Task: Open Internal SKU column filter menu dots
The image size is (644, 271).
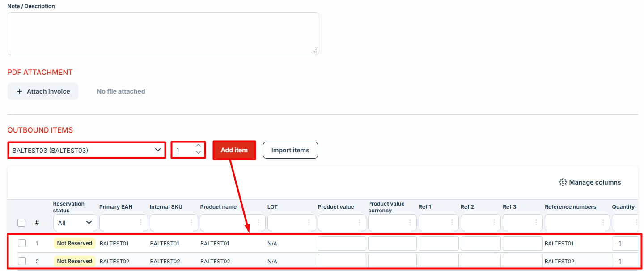Action: tap(191, 222)
